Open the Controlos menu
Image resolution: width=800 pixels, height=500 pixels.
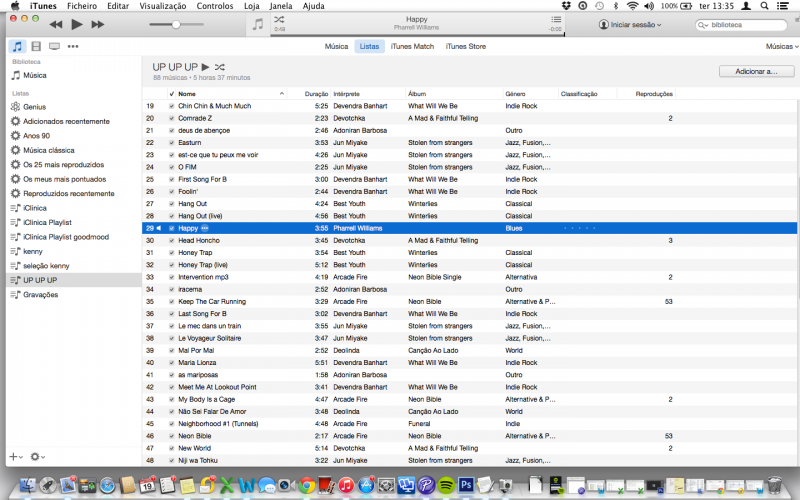pos(215,6)
